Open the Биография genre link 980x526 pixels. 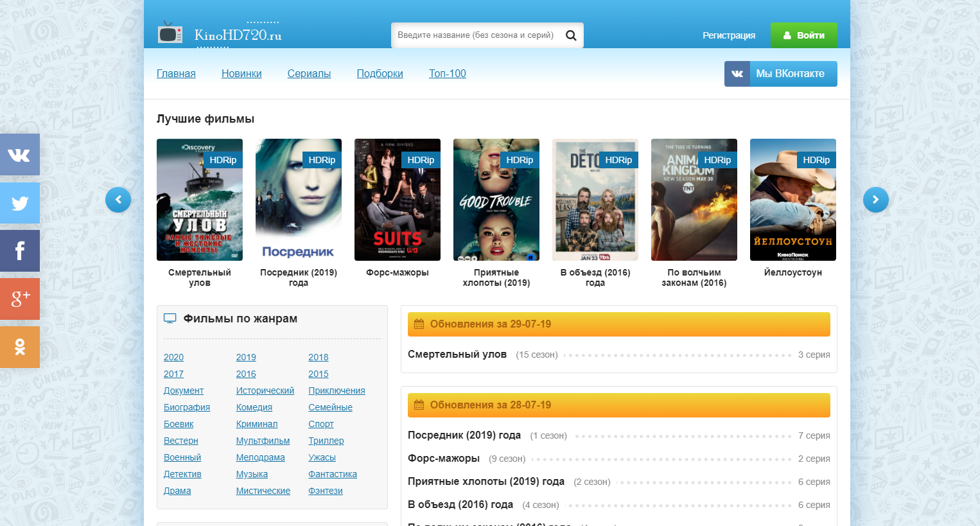click(187, 407)
